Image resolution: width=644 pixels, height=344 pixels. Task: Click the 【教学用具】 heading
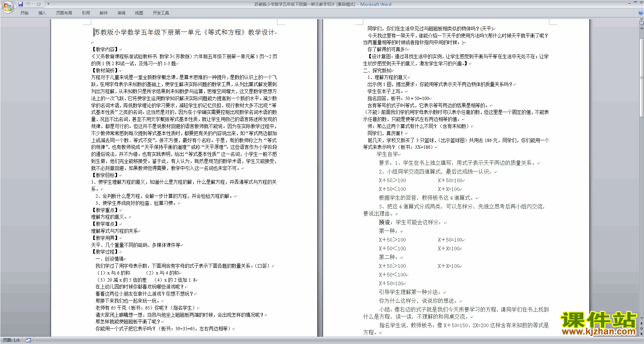click(105, 238)
